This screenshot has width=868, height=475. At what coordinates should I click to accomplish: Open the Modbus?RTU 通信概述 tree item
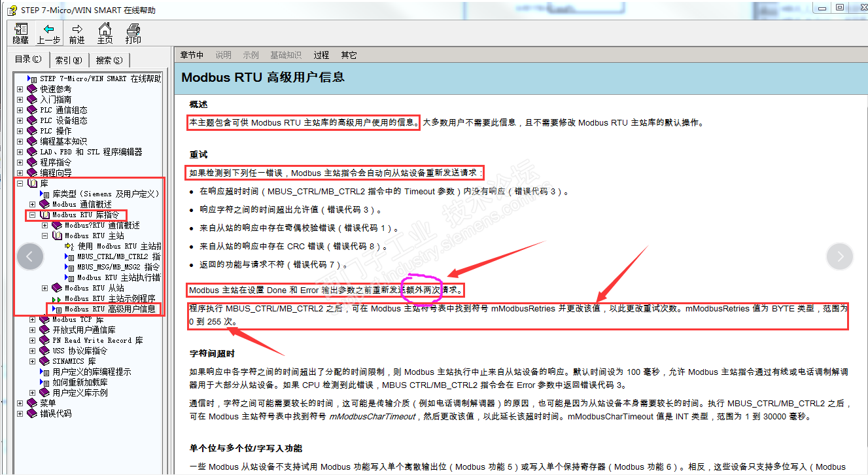(102, 225)
